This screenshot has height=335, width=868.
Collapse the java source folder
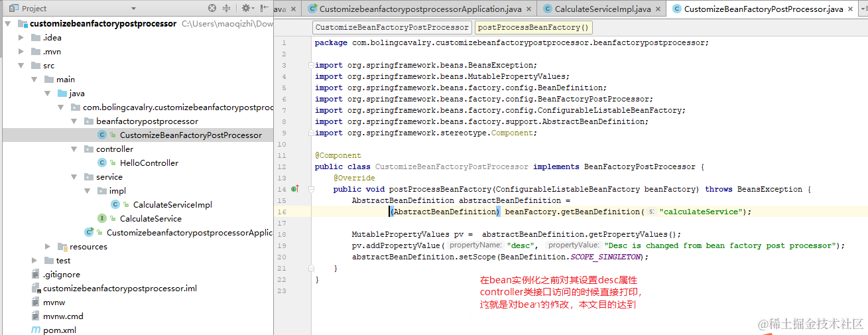pyautogui.click(x=47, y=93)
